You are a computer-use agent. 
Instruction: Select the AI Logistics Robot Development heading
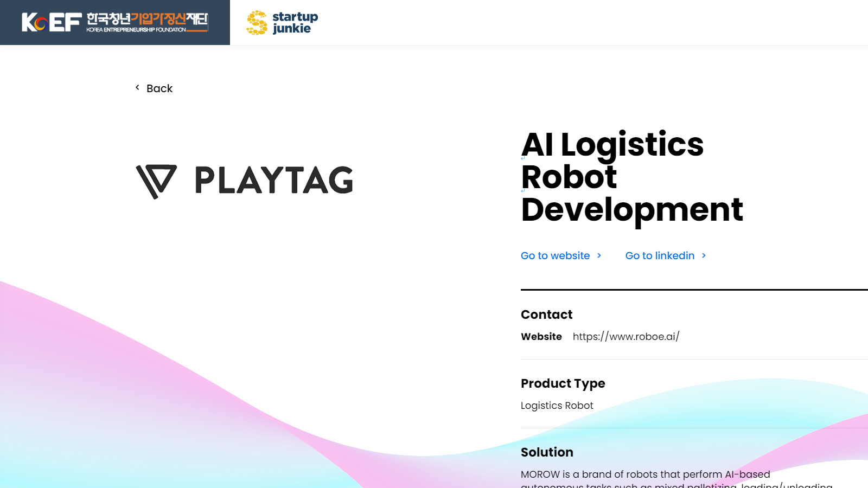point(632,177)
